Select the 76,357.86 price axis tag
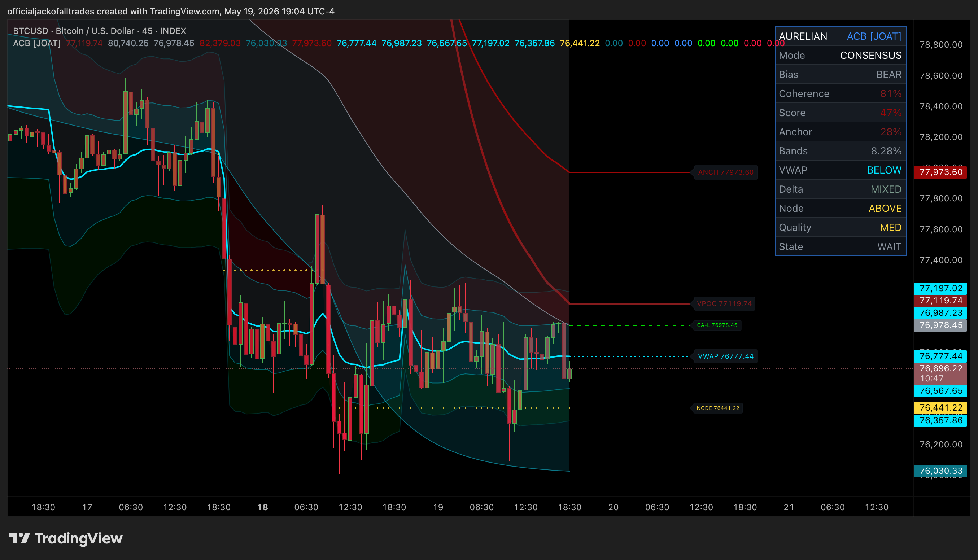 940,420
